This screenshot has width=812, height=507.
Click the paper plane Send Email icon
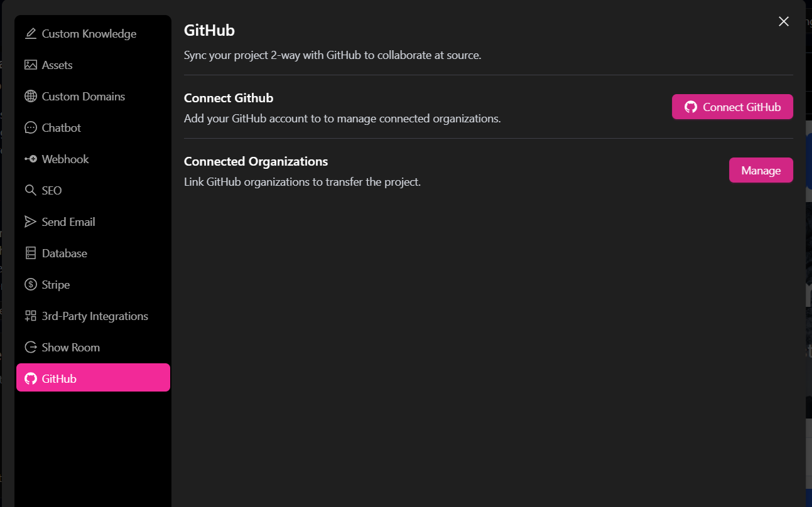30,222
